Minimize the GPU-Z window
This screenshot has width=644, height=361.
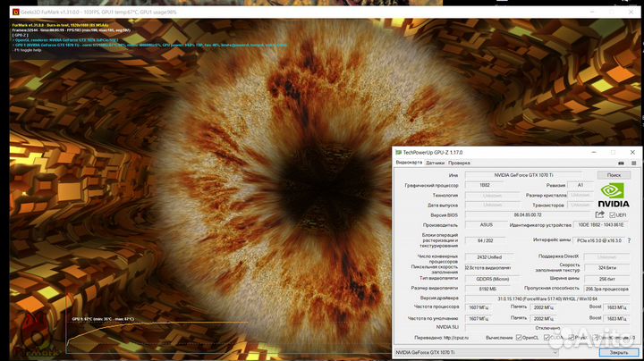[594, 152]
